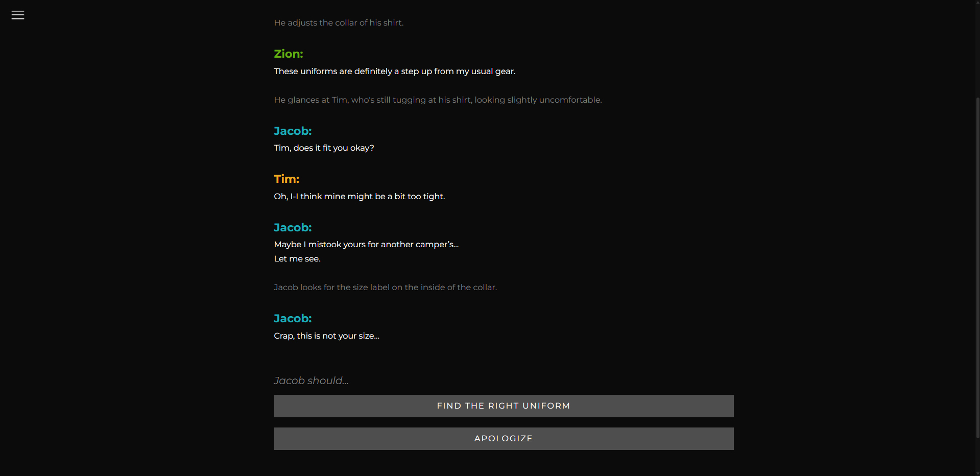Image resolution: width=980 pixels, height=476 pixels.
Task: Click Tim's reply about his being too tight
Action: coord(360,197)
